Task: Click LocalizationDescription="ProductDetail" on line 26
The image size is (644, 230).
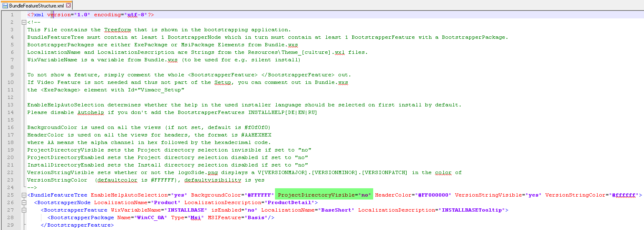Action: [249, 202]
